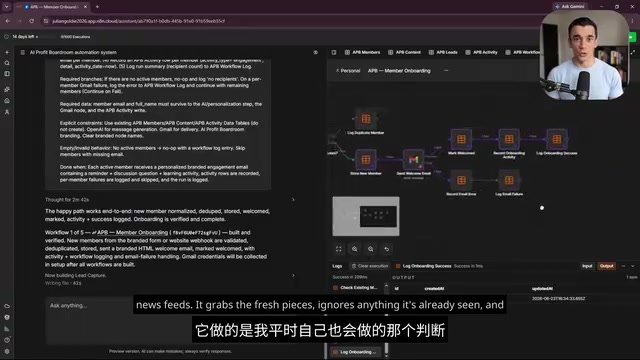Select the Log Email Failure node
This screenshot has height=360, width=640.
coord(509,180)
